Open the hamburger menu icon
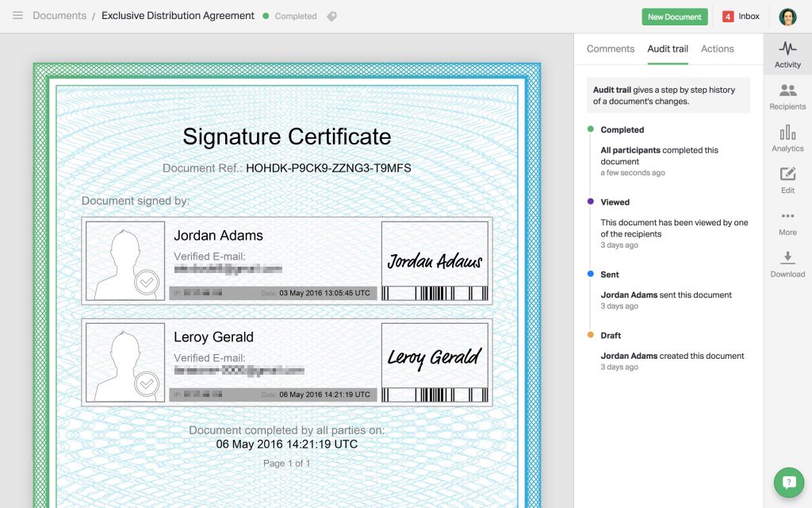The height and width of the screenshot is (508, 812). coord(17,16)
